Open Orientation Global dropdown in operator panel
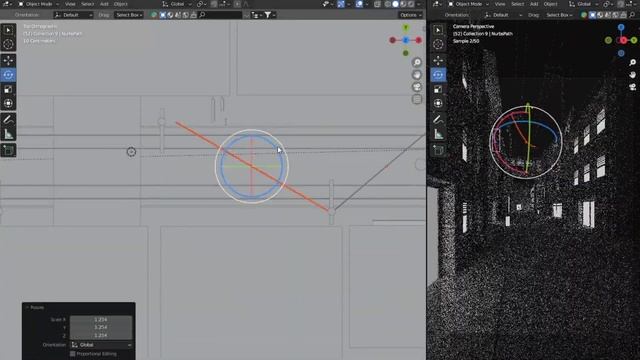 point(101,345)
